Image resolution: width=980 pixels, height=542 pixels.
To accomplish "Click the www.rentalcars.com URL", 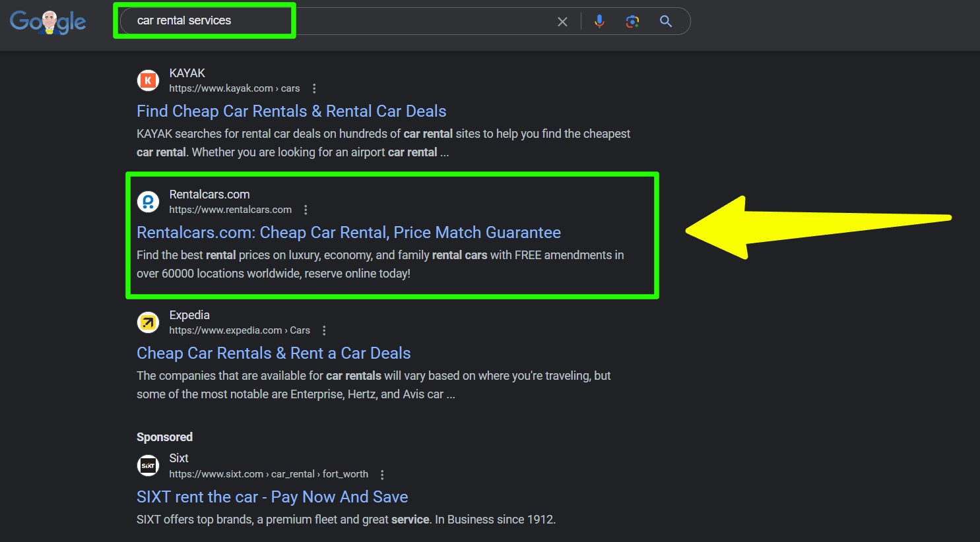I will [230, 210].
